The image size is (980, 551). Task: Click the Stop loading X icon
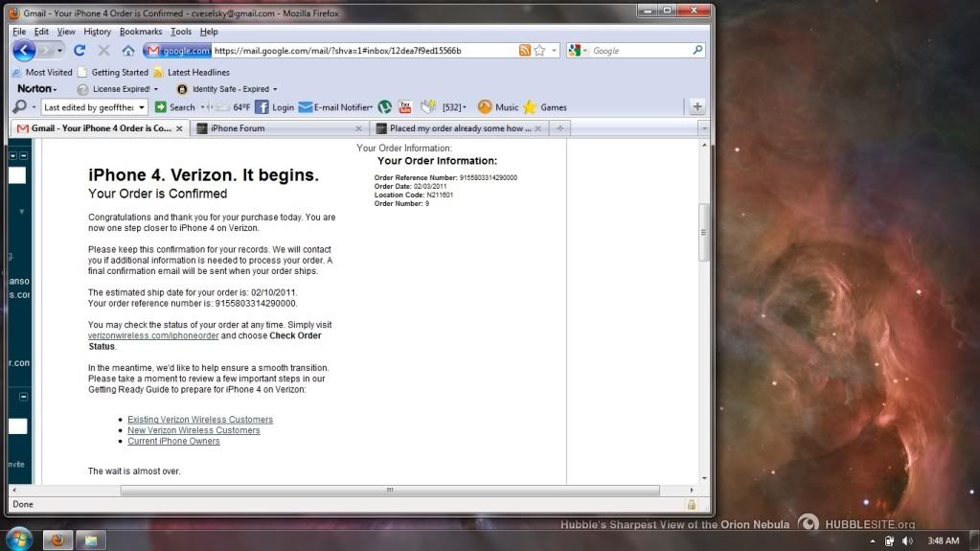[103, 51]
